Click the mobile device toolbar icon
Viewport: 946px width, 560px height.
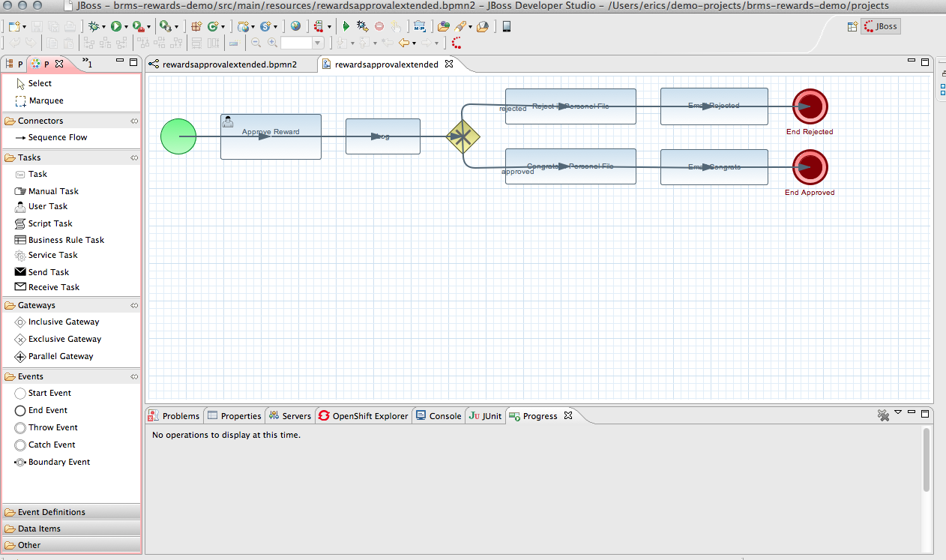(x=507, y=26)
